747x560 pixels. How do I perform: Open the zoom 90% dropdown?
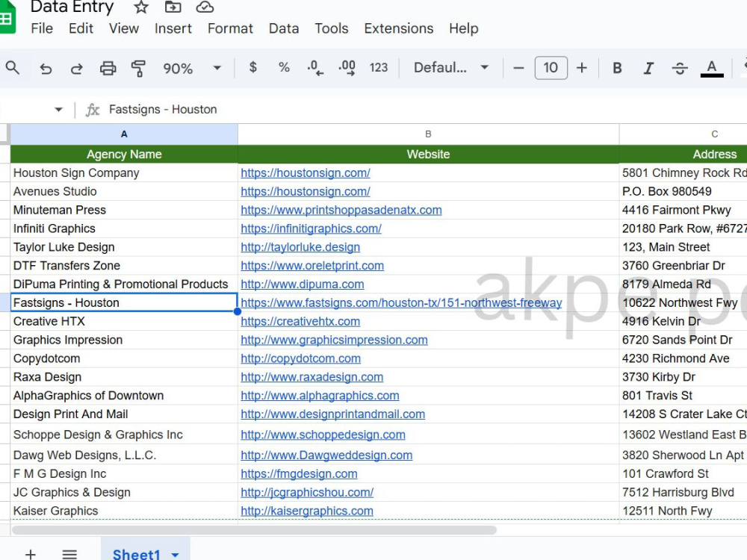(x=192, y=68)
